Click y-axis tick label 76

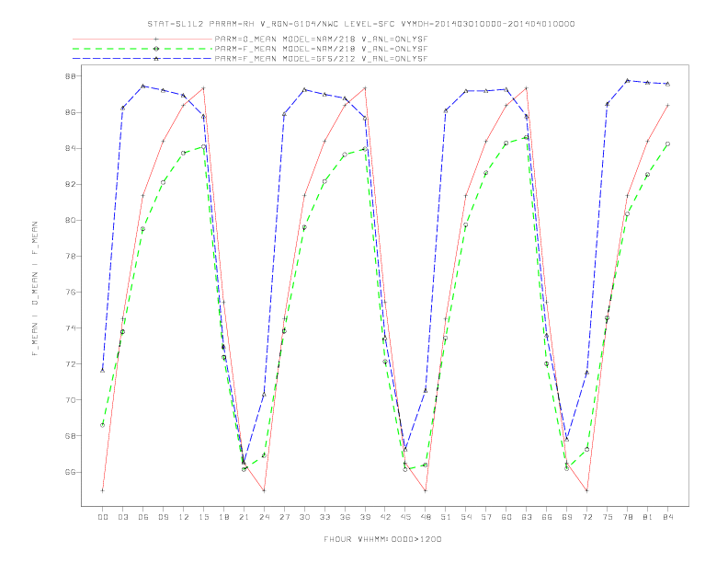70,293
